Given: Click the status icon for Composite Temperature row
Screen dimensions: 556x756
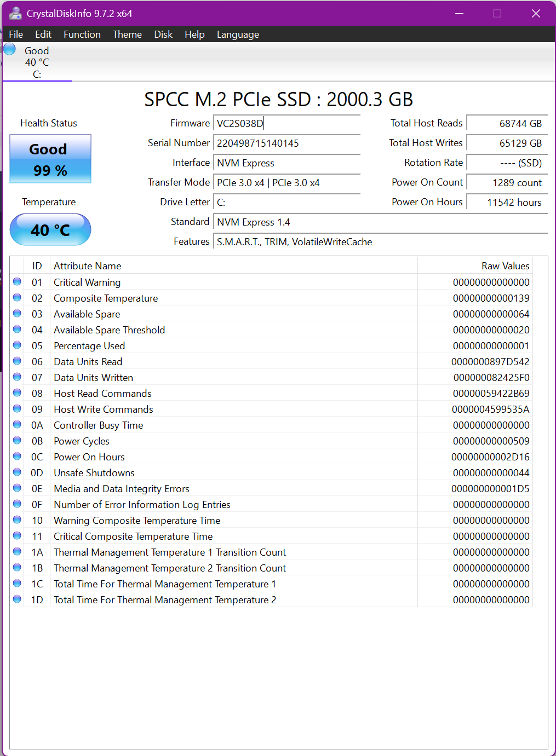Looking at the screenshot, I should [x=17, y=298].
